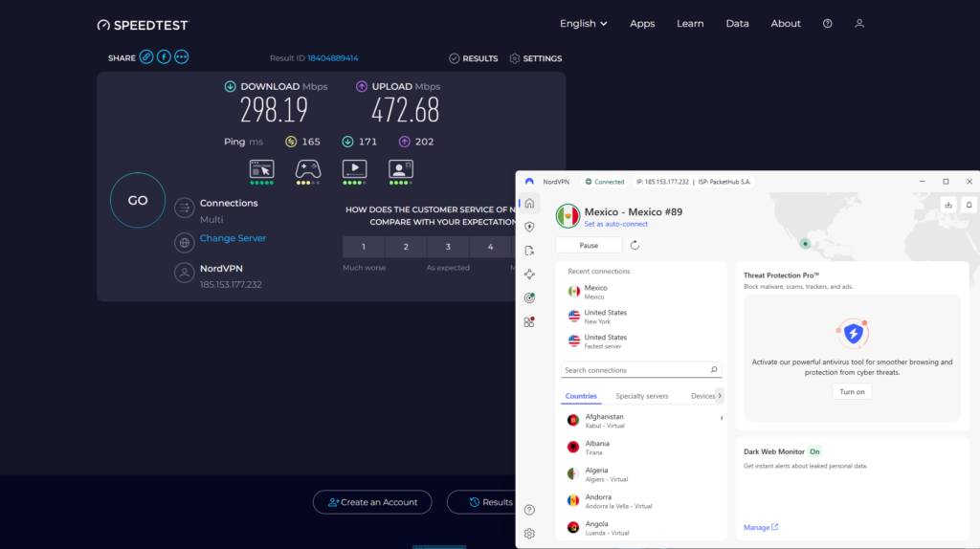This screenshot has height=549, width=980.
Task: Connect to Algeria Algiers server
Action: pos(641,474)
